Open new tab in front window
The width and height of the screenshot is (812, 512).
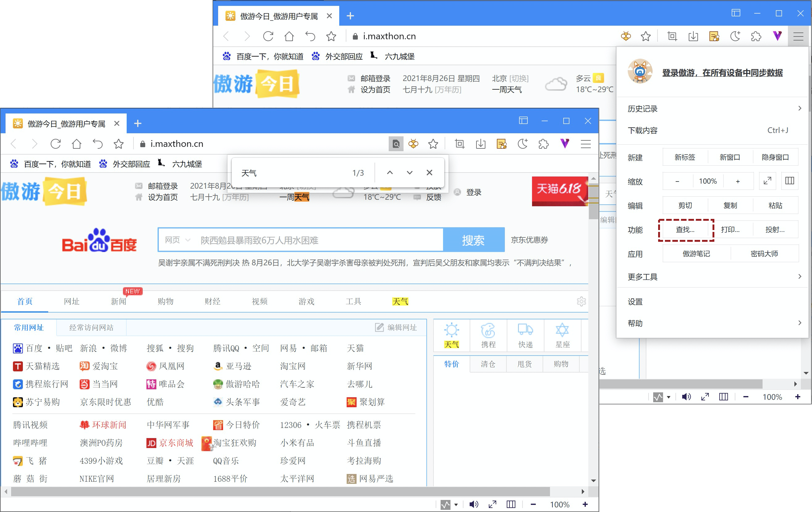pyautogui.click(x=137, y=123)
